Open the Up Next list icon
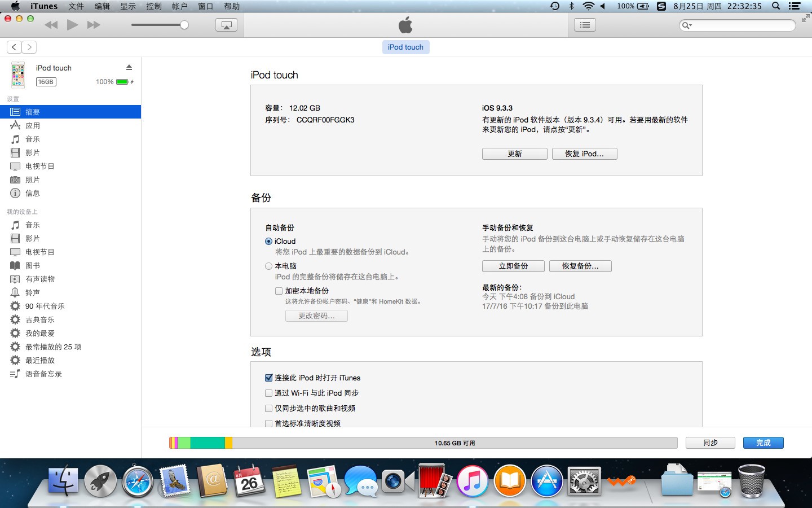This screenshot has width=812, height=508. 585,25
